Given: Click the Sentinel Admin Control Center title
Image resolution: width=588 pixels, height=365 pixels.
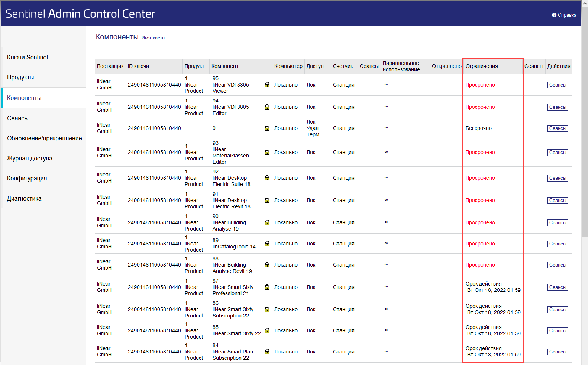Looking at the screenshot, I should 80,14.
